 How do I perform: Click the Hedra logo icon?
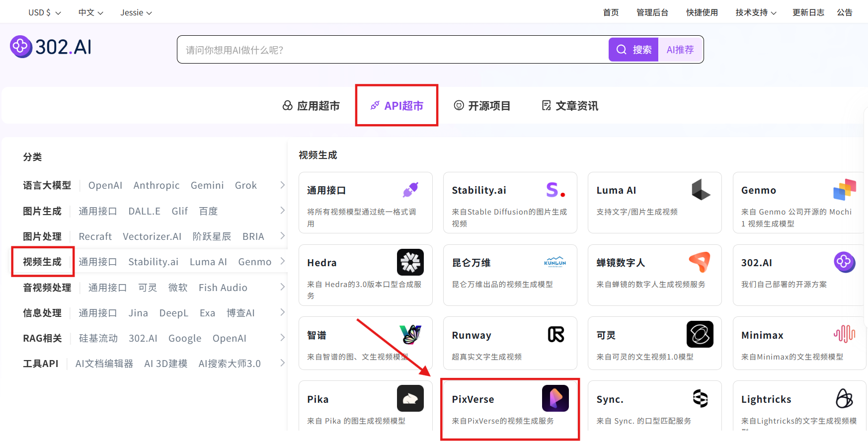pyautogui.click(x=410, y=262)
